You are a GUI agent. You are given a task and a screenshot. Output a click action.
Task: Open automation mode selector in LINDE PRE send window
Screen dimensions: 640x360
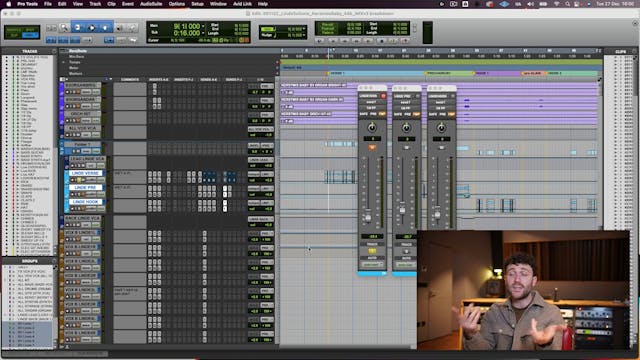pos(406,265)
